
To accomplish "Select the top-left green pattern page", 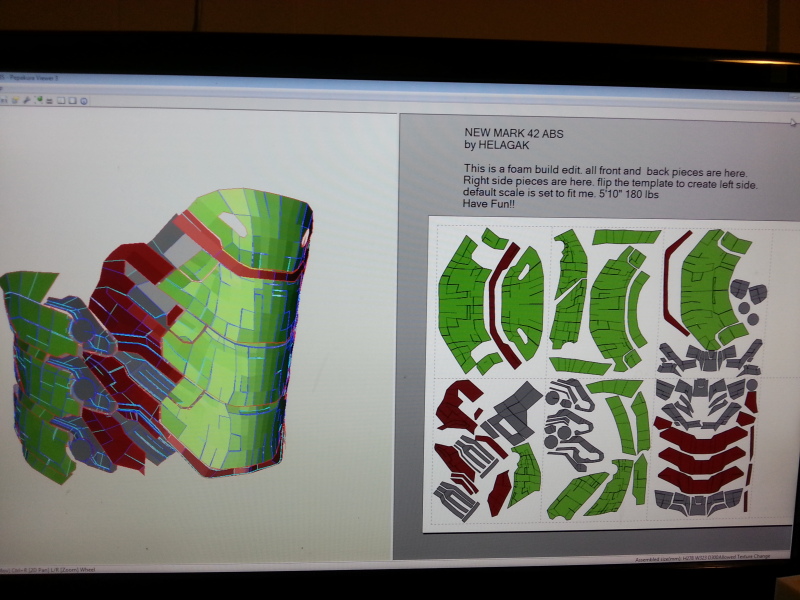I will (x=491, y=301).
